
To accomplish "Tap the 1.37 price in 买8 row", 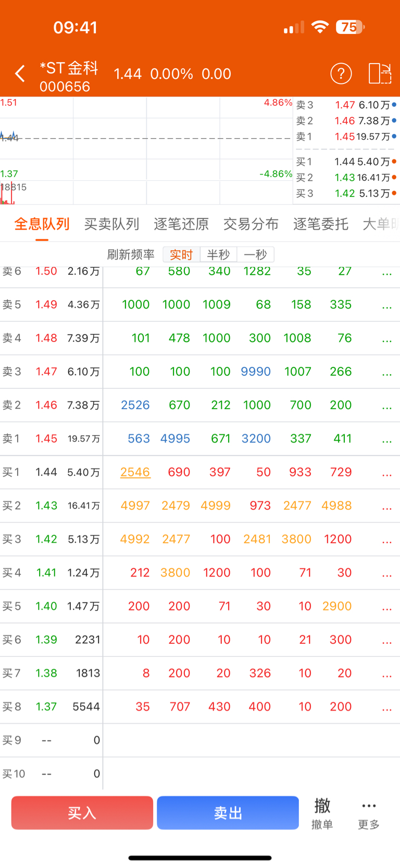I will (46, 706).
